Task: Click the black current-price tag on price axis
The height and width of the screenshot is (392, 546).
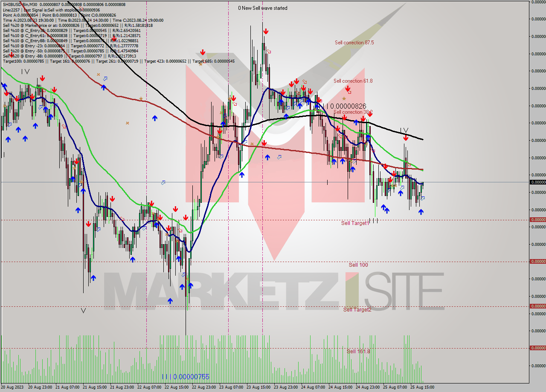Action: (537, 182)
